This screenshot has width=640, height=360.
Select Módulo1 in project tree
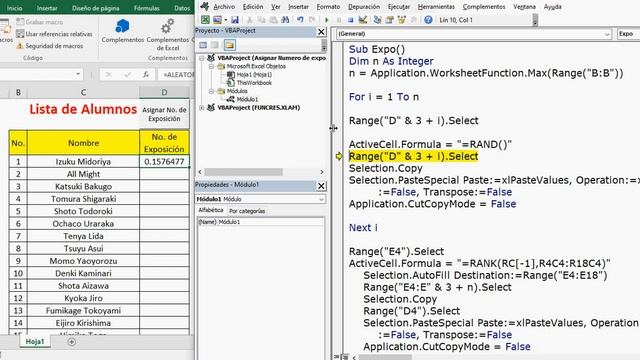click(247, 99)
